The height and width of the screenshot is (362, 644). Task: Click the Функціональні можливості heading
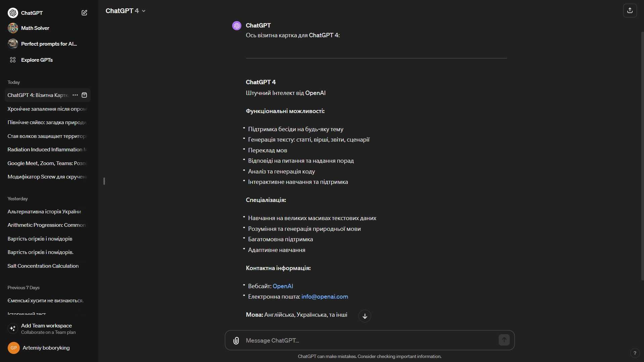pyautogui.click(x=285, y=111)
